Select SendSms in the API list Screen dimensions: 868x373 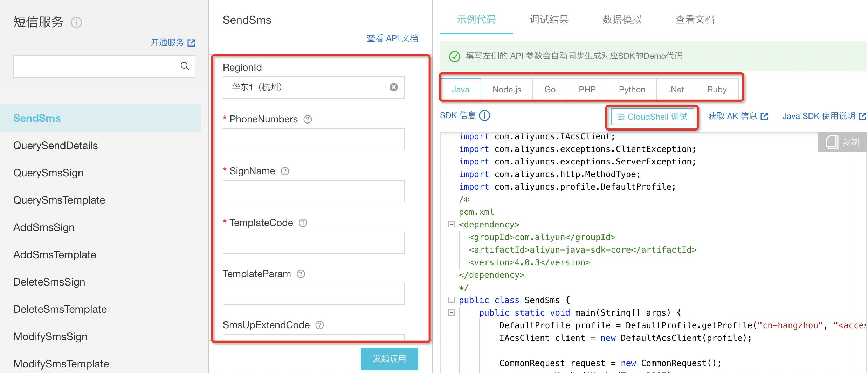click(101, 118)
